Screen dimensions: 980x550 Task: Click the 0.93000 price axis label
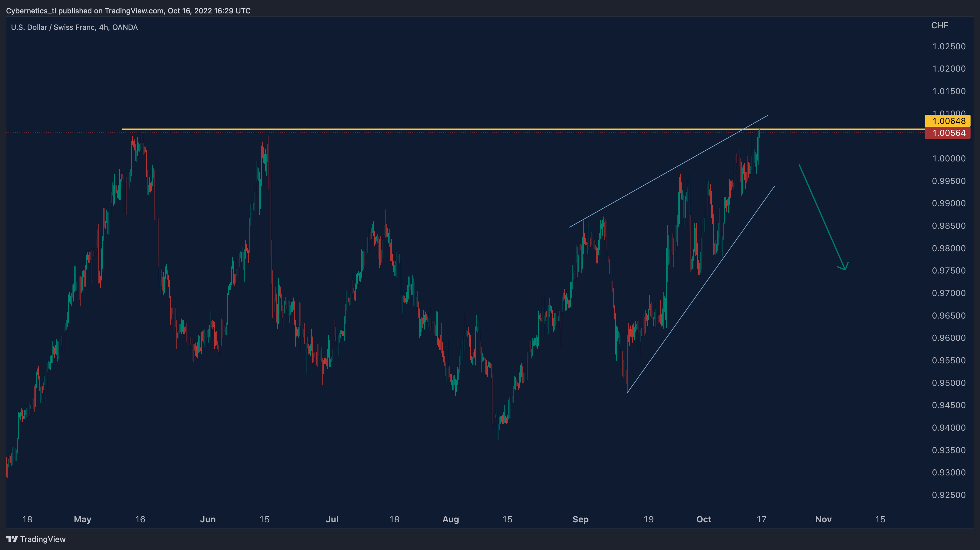[x=949, y=472]
